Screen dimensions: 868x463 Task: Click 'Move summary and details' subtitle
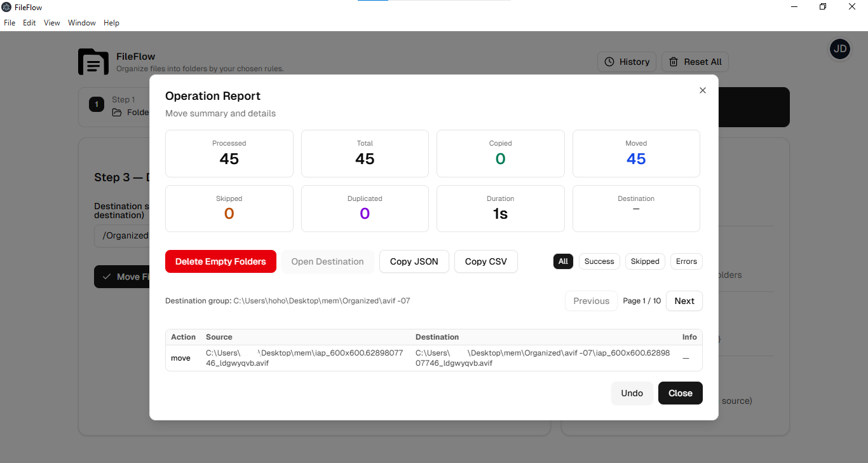click(220, 113)
